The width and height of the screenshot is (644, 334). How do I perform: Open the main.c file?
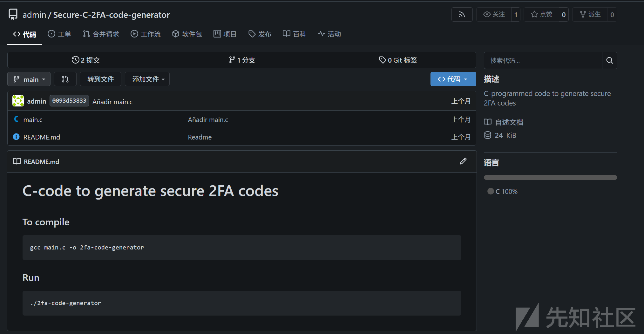point(33,119)
